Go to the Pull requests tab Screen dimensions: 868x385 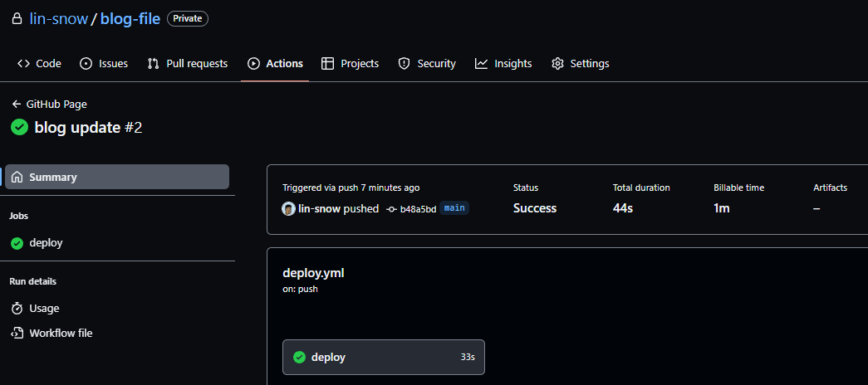point(187,64)
